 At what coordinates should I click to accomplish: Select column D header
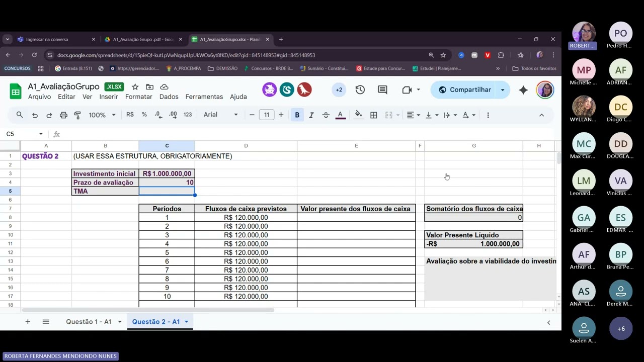[246, 146]
